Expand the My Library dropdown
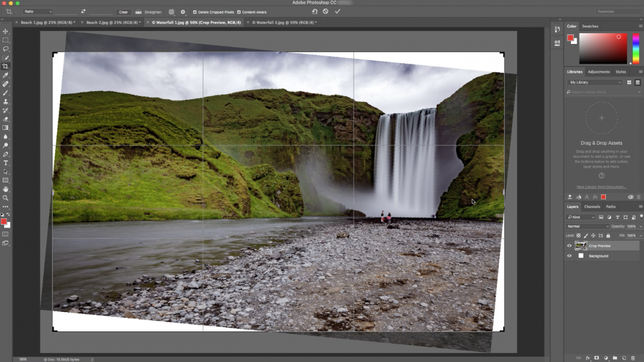The width and height of the screenshot is (644, 362). [596, 82]
